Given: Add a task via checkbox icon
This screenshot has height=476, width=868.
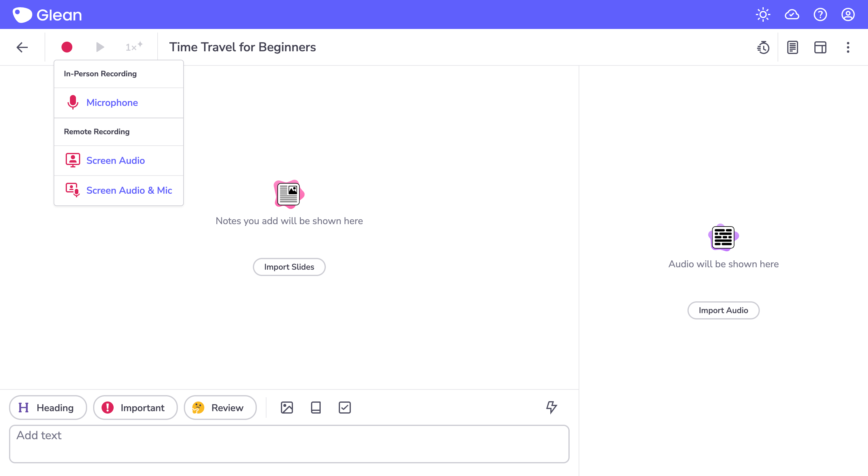Looking at the screenshot, I should (x=344, y=408).
